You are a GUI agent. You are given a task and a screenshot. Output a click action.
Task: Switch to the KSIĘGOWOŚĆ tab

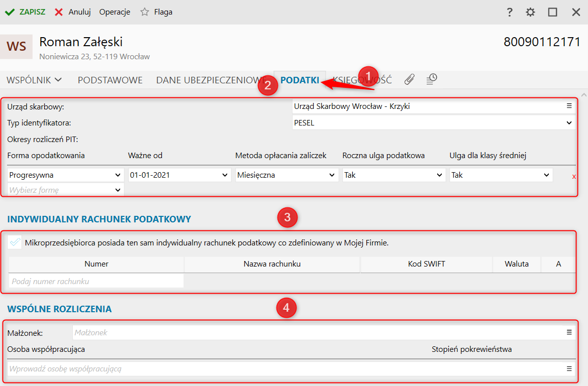[362, 80]
